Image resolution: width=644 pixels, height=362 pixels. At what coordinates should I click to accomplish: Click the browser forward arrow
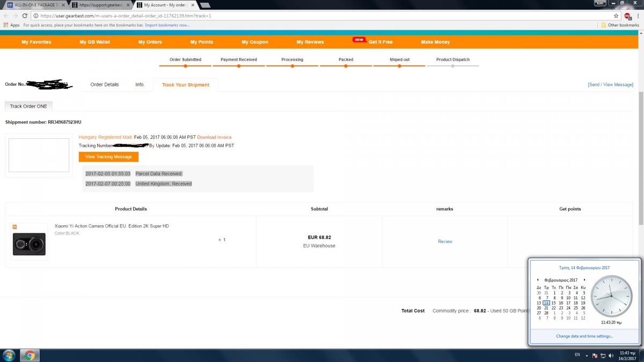pos(15,16)
